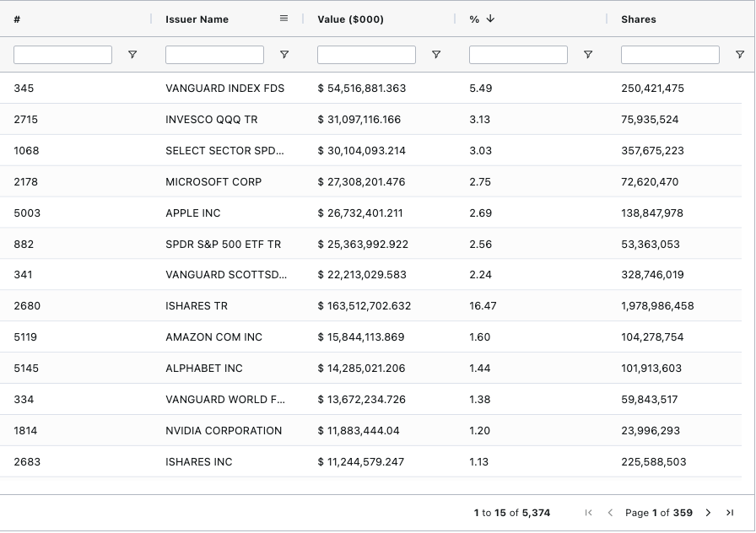The height and width of the screenshot is (533, 756).
Task: Sort by Issuer Name header
Action: pyautogui.click(x=197, y=19)
